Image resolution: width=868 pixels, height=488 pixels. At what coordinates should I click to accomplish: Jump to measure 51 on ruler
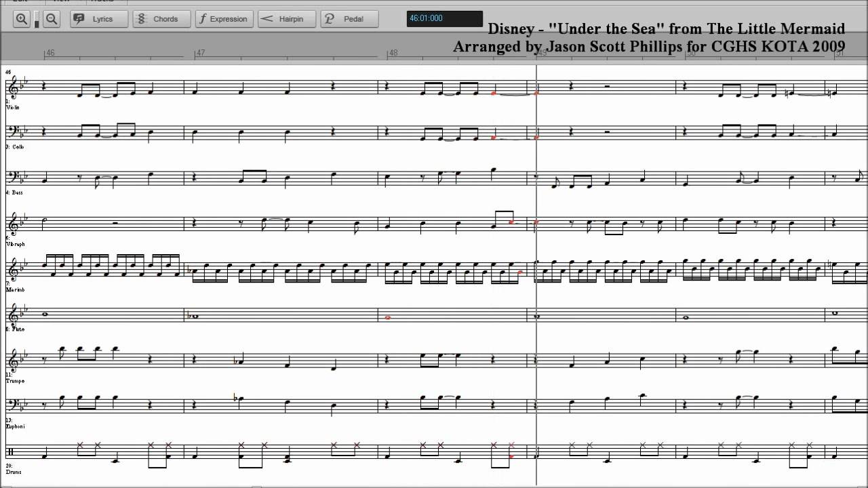pos(840,53)
